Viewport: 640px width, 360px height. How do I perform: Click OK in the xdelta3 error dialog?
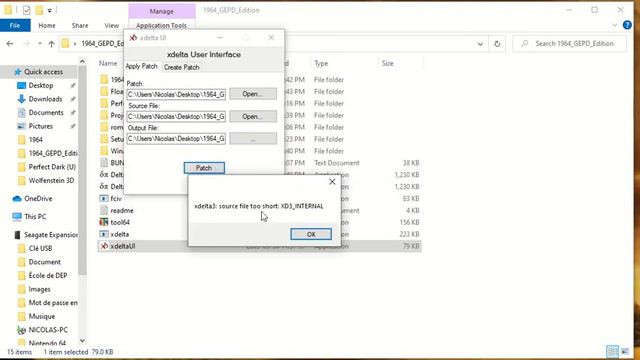pos(311,234)
